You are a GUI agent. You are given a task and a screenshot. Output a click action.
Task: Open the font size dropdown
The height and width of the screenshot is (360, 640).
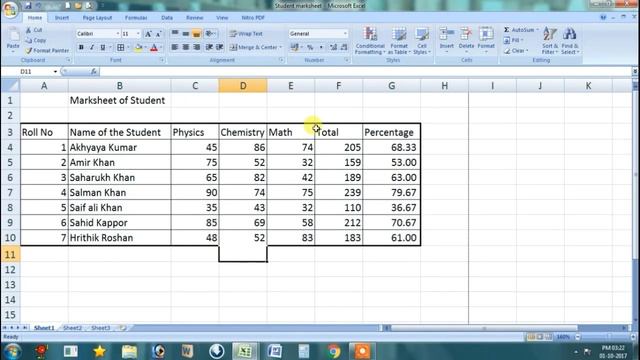click(x=138, y=34)
